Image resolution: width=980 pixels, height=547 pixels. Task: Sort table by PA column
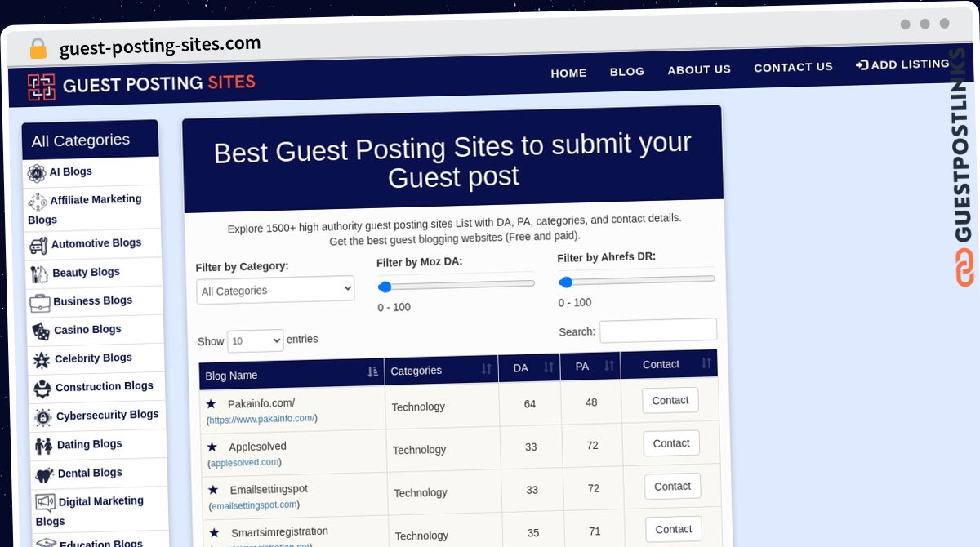pos(608,366)
